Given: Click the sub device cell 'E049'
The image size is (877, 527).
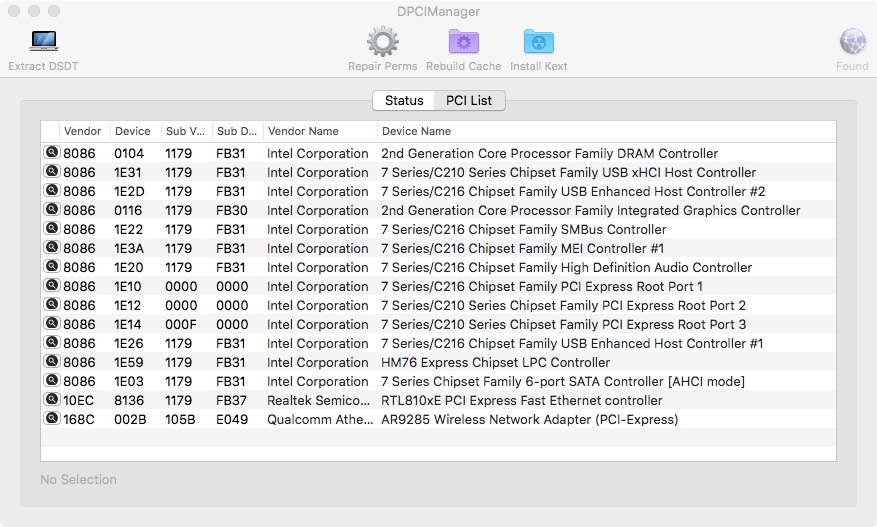Looking at the screenshot, I should pos(232,420).
